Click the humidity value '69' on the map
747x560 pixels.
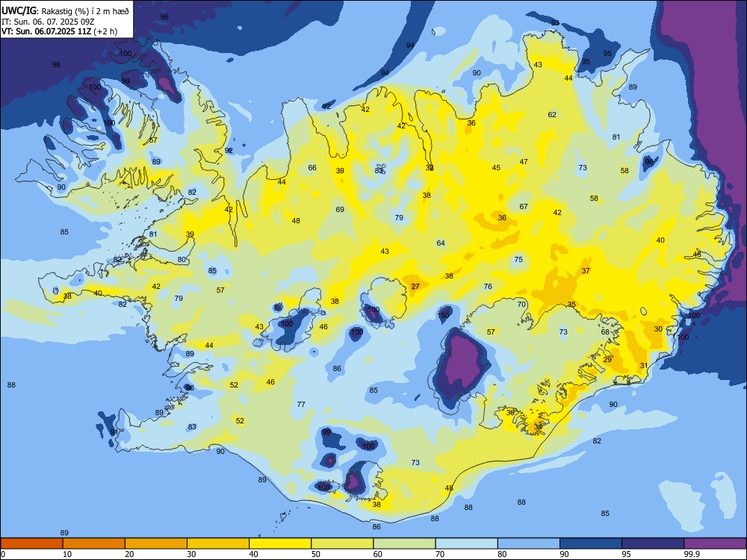(340, 210)
